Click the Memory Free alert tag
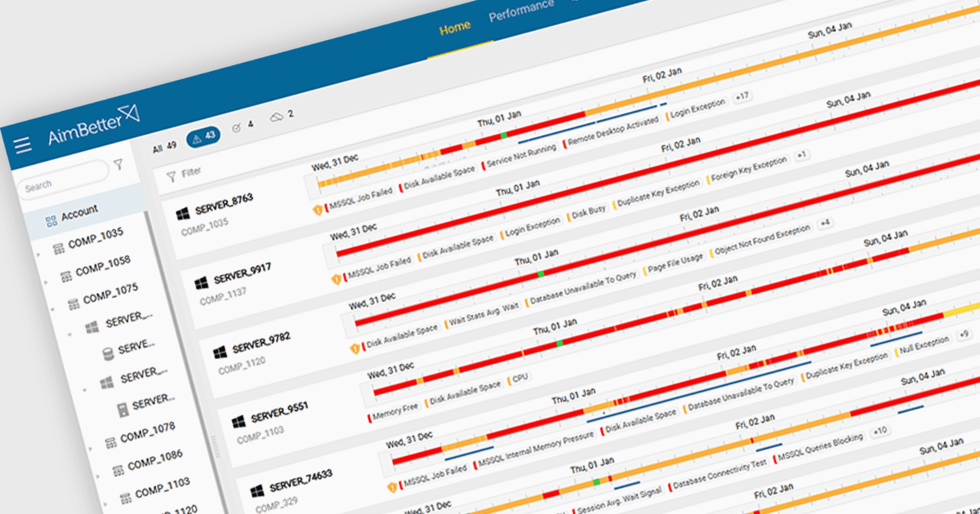980x514 pixels. coord(394,411)
